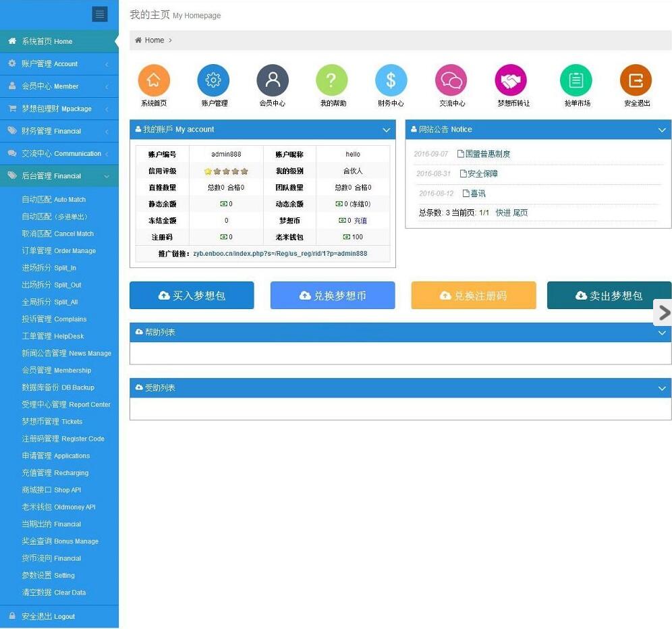Open the pink 交流中心 chat icon

pos(451,81)
